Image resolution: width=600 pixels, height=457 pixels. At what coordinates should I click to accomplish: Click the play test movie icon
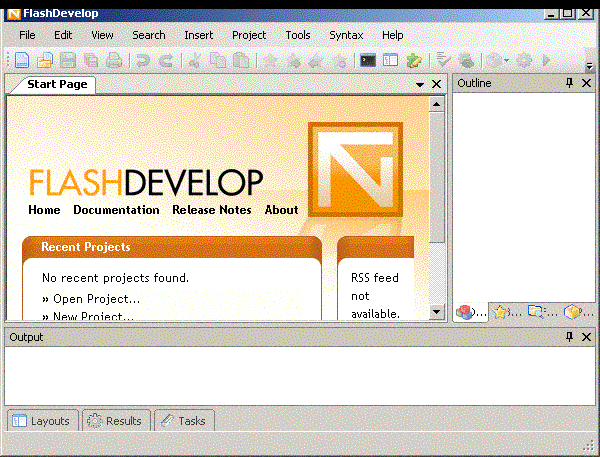click(x=546, y=60)
